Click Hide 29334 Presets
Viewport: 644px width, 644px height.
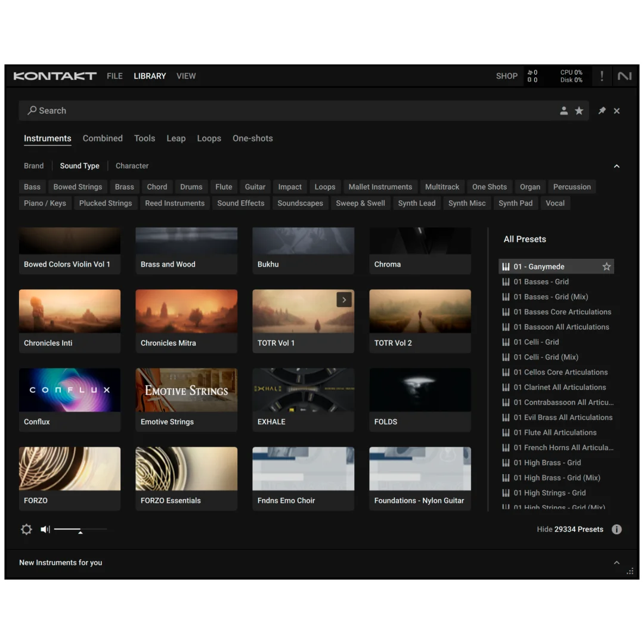tap(569, 530)
